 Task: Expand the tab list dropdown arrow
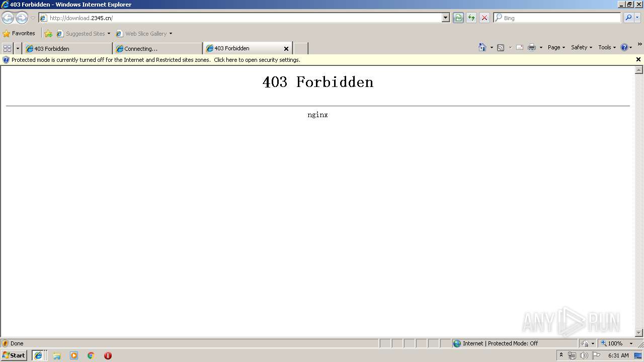pyautogui.click(x=18, y=48)
